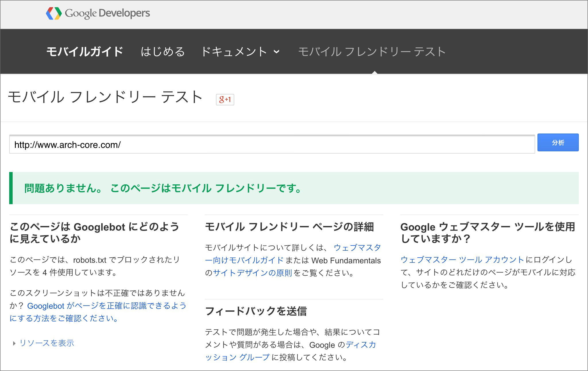Click the このページは Googlebot にどのよう heading
The image size is (588, 371).
(x=94, y=233)
